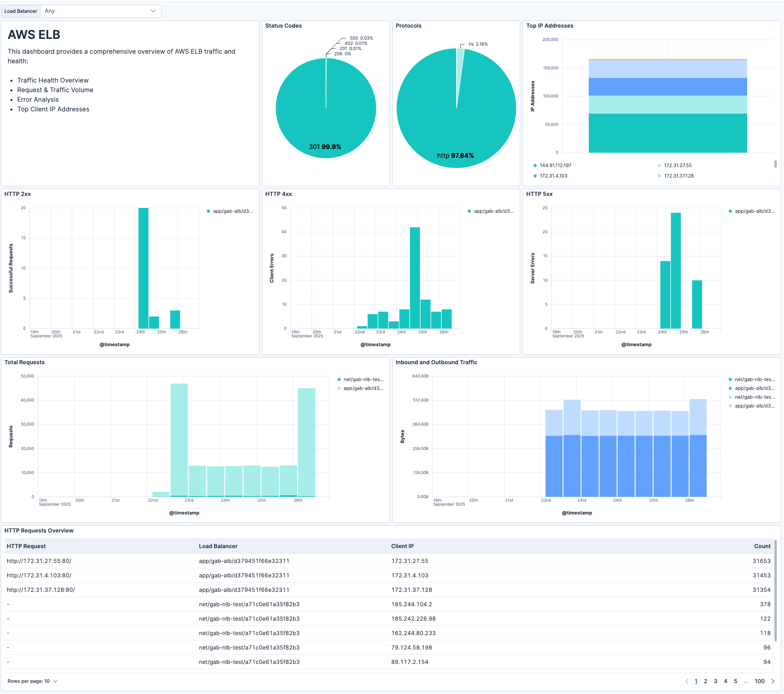The width and height of the screenshot is (784, 694).
Task: Click Total Requests net/gab-nlb-tes legend item
Action: [363, 379]
